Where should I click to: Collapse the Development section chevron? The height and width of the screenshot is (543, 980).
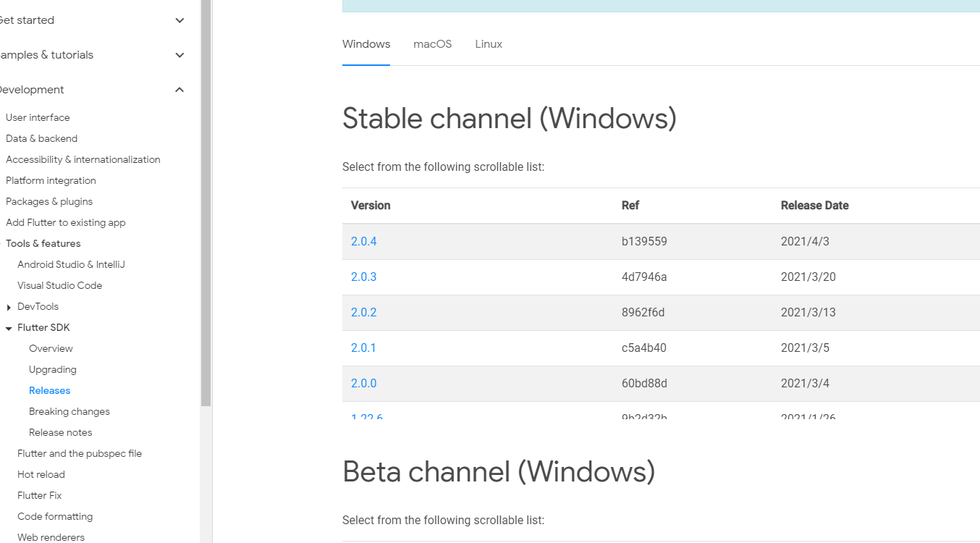click(x=179, y=90)
